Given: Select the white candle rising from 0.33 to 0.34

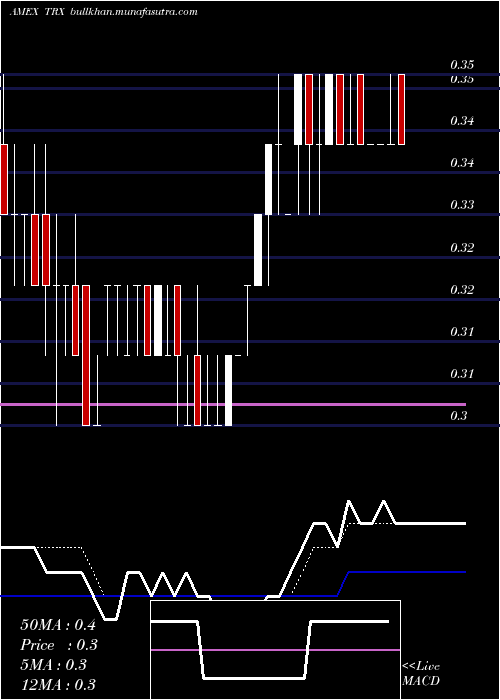Looking at the screenshot, I should (268, 179).
